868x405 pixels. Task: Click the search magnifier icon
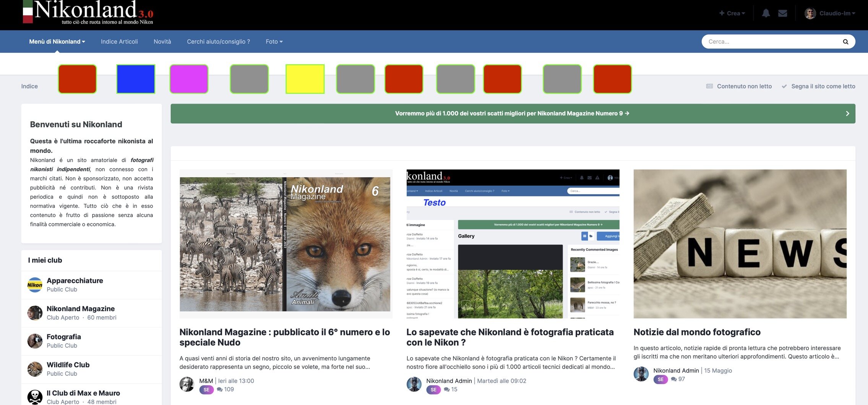coord(845,42)
